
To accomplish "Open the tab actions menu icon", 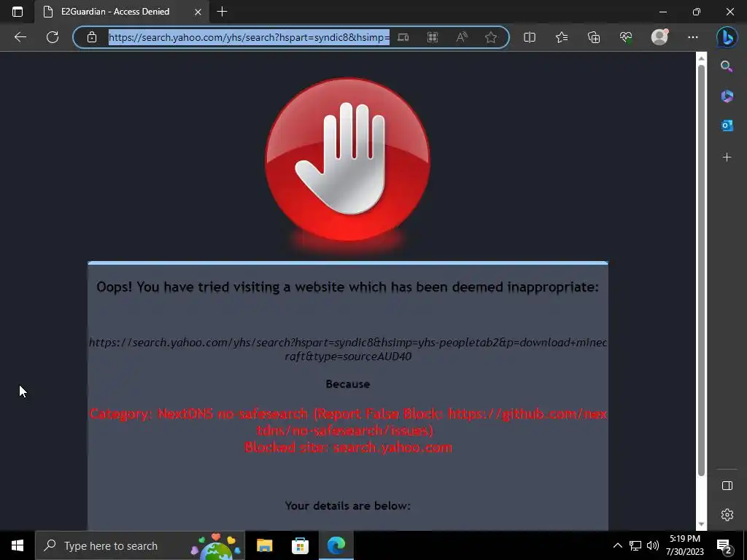I will click(x=18, y=12).
